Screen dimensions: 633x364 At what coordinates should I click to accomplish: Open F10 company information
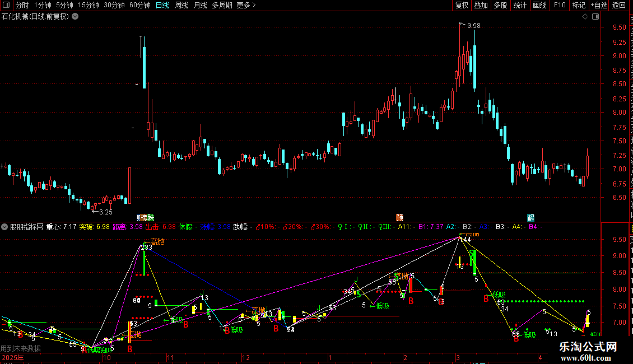[560, 5]
